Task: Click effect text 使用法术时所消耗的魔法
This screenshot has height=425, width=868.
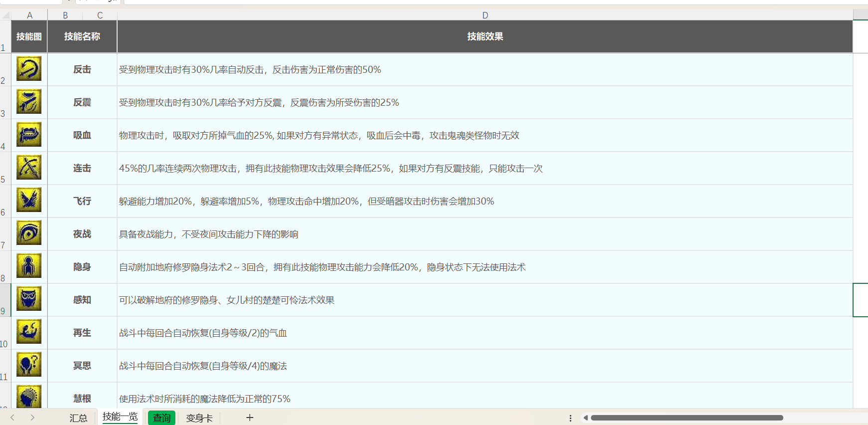Action: pyautogui.click(x=205, y=399)
